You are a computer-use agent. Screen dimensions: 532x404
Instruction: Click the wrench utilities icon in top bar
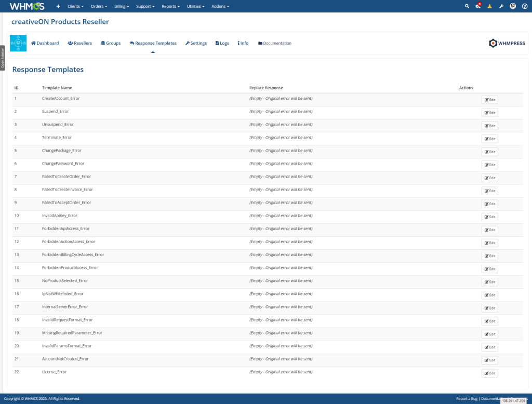501,6
